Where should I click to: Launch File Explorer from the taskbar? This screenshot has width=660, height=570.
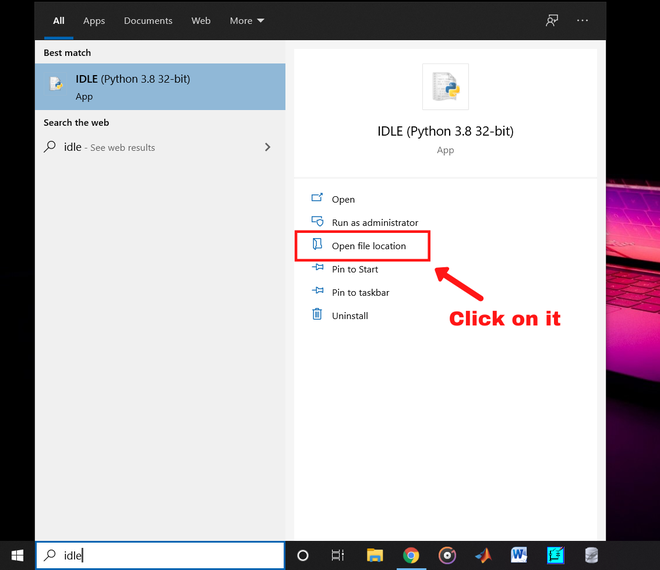(x=374, y=556)
